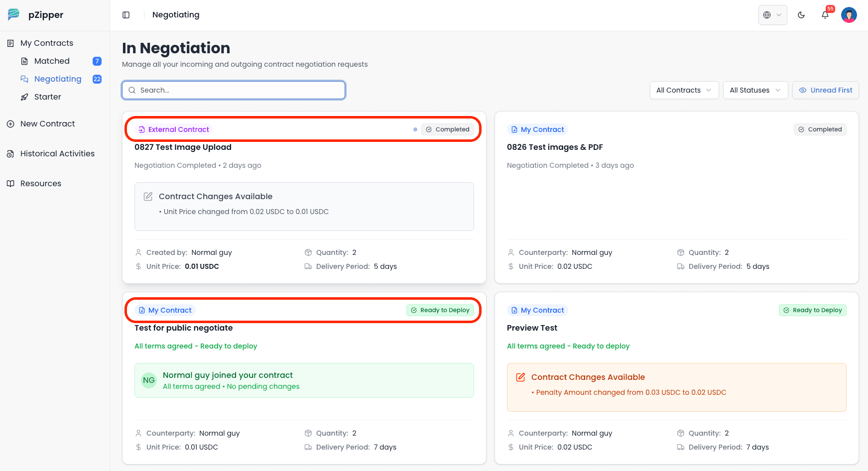Viewport: 868px width, 471px height.
Task: Toggle dark mode moon icon
Action: pos(801,15)
